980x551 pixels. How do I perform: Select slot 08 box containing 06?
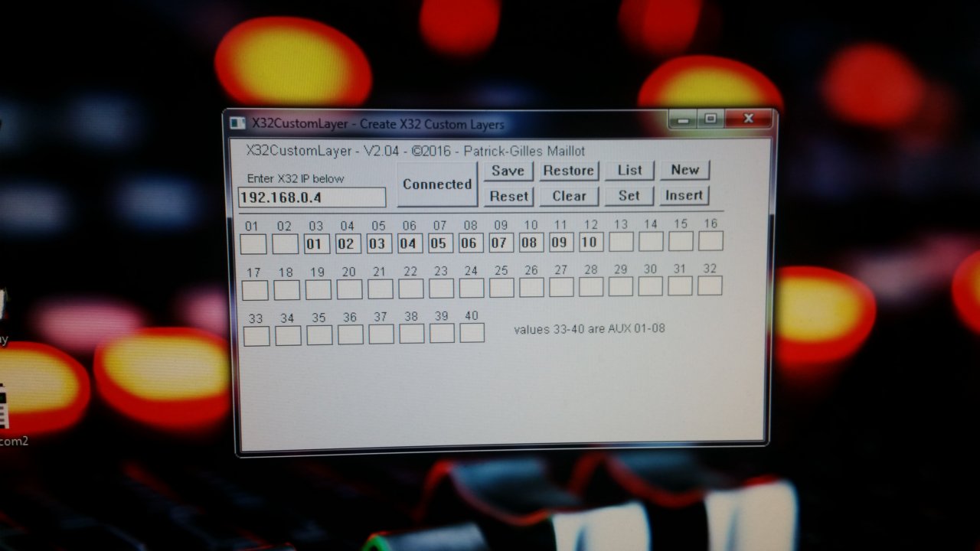click(471, 243)
